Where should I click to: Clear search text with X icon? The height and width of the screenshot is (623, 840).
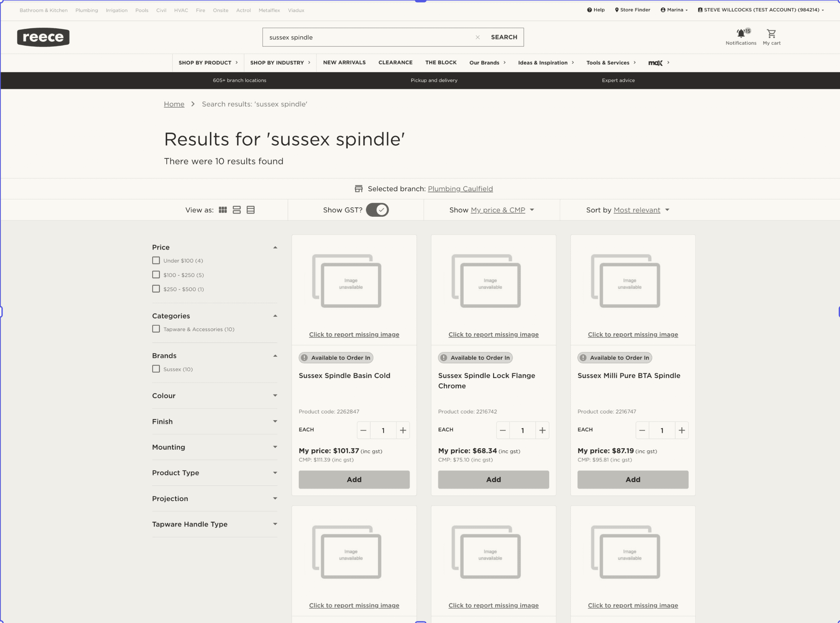(477, 37)
